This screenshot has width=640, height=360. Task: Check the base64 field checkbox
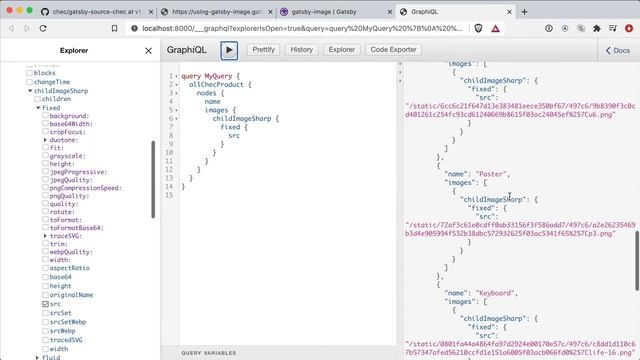(45, 277)
